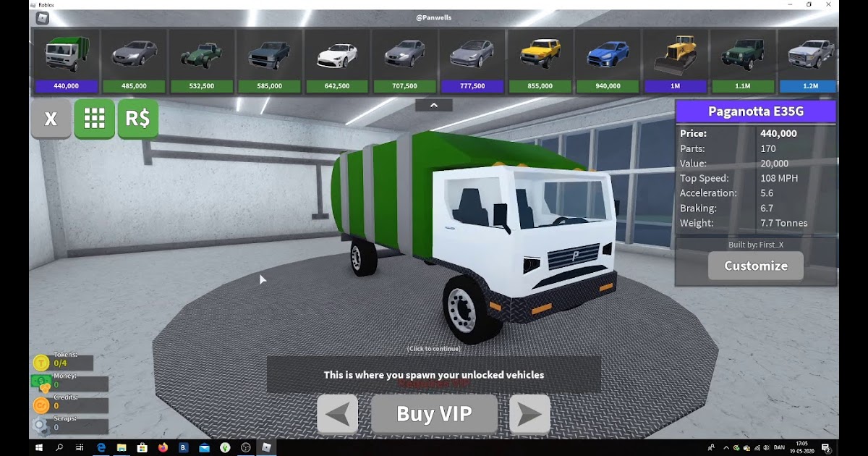Viewport: 868px width, 456px height.
Task: Switch DAN keyboard language indicator
Action: [x=779, y=448]
